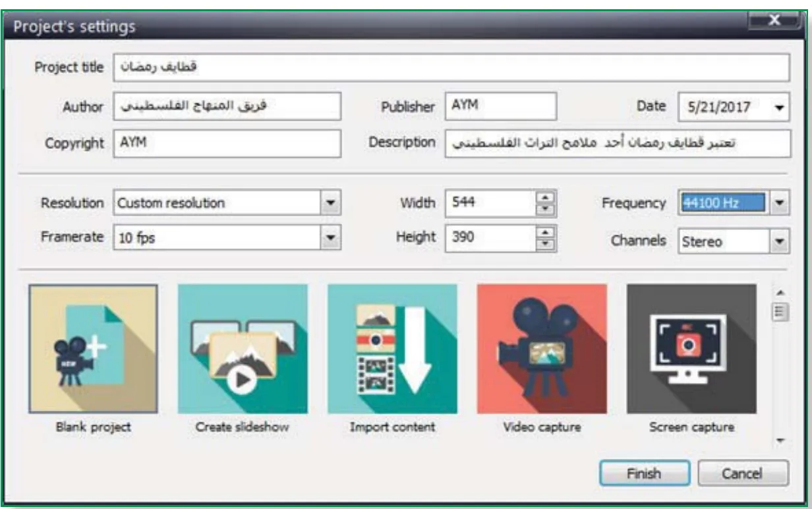Select the Import content icon
The image size is (812, 509).
coord(392,349)
